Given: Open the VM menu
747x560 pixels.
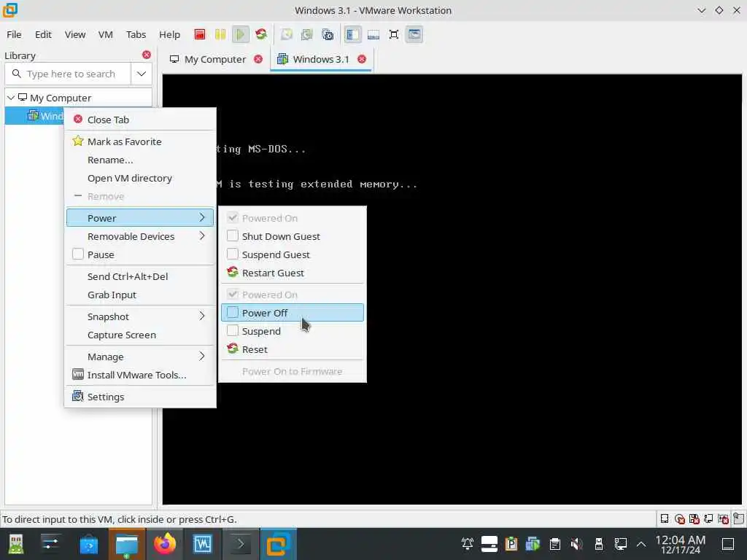Looking at the screenshot, I should click(x=105, y=34).
